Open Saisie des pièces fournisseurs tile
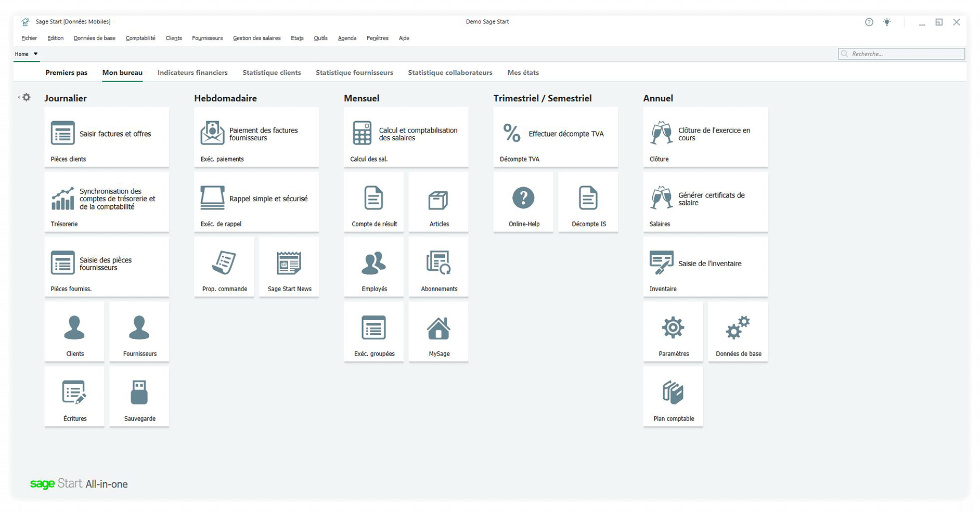The height and width of the screenshot is (512, 980). coord(107,267)
